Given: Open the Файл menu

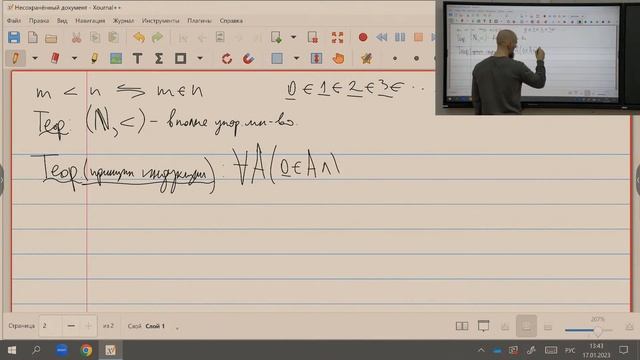Looking at the screenshot, I should (14, 20).
